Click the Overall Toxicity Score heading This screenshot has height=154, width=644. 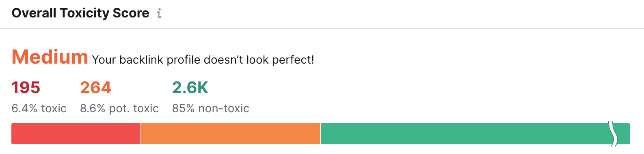(x=80, y=13)
